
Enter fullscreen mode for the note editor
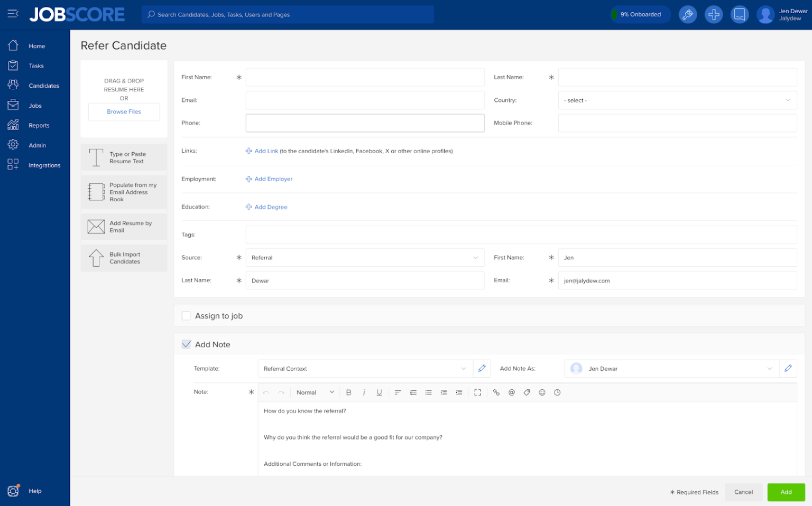(x=477, y=392)
